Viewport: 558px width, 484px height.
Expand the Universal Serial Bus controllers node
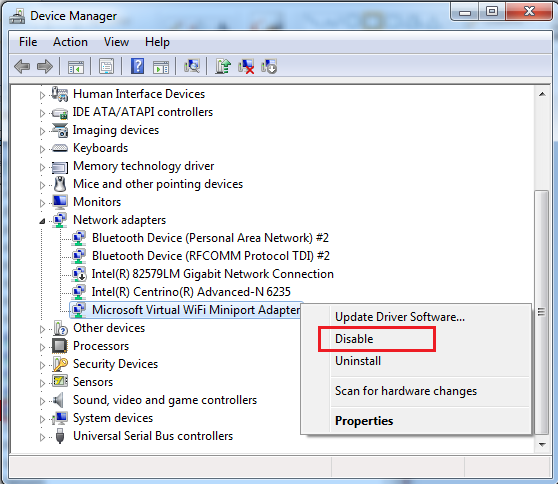coord(42,437)
